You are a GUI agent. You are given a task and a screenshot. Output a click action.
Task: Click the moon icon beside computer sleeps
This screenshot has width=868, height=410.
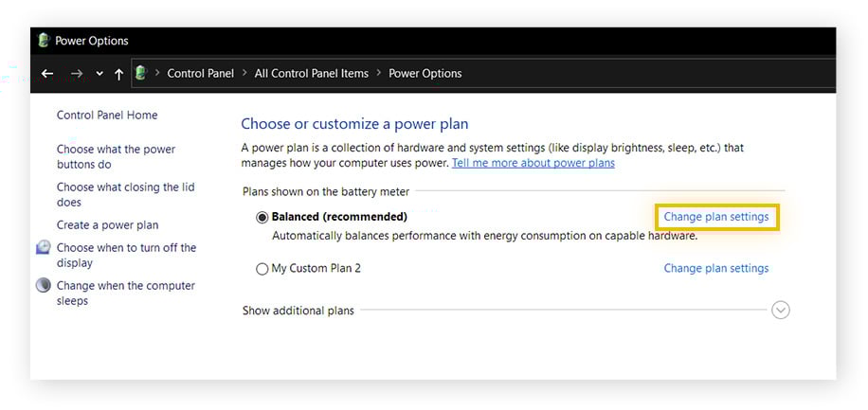pyautogui.click(x=44, y=286)
